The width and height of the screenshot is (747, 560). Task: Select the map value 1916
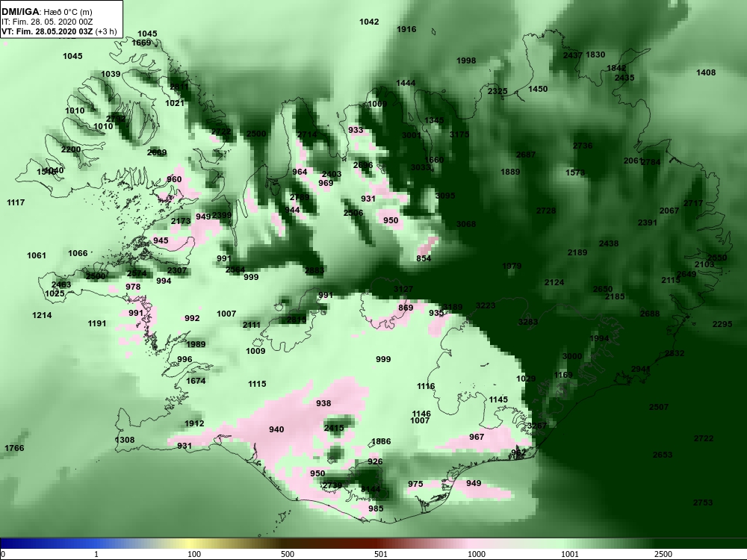point(406,30)
